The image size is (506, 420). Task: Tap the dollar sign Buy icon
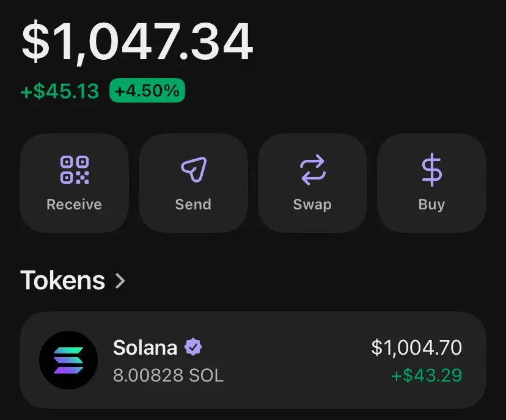[x=431, y=170]
